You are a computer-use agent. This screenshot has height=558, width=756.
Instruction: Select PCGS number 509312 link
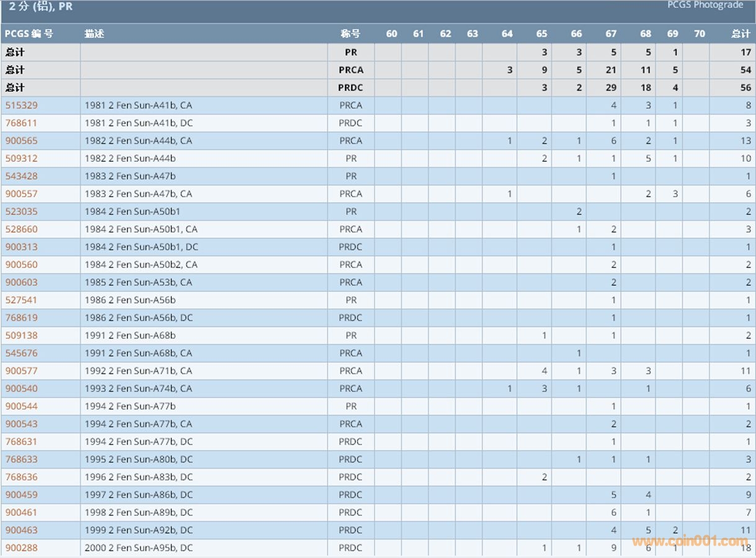coord(21,159)
